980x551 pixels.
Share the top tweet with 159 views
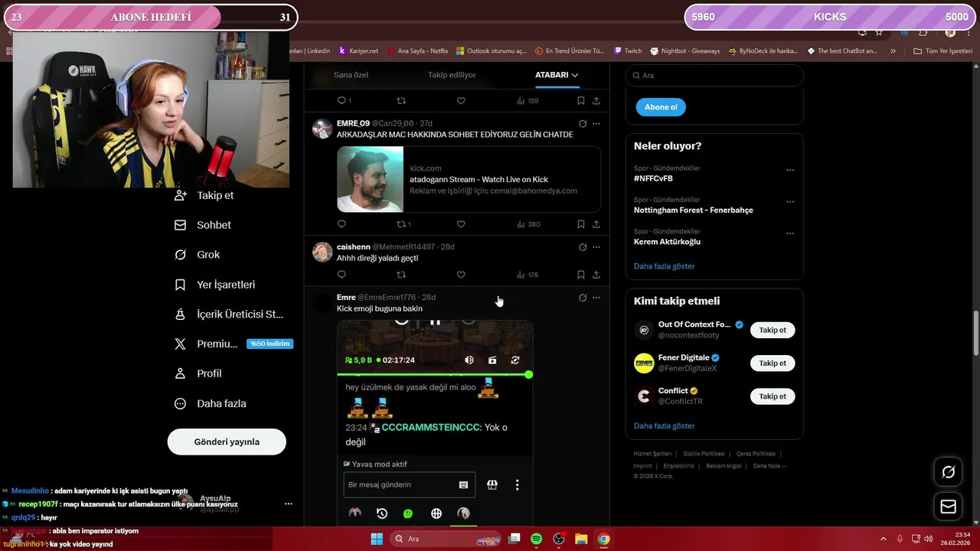pos(596,101)
